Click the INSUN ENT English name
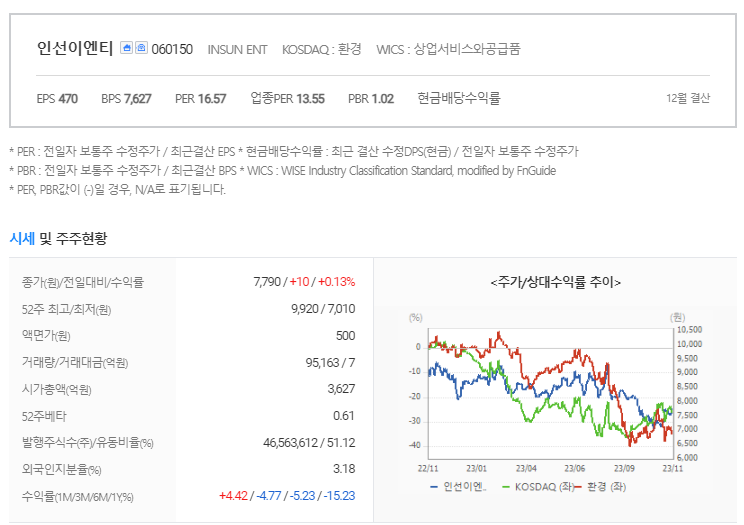This screenshot has width=744, height=525. (238, 49)
